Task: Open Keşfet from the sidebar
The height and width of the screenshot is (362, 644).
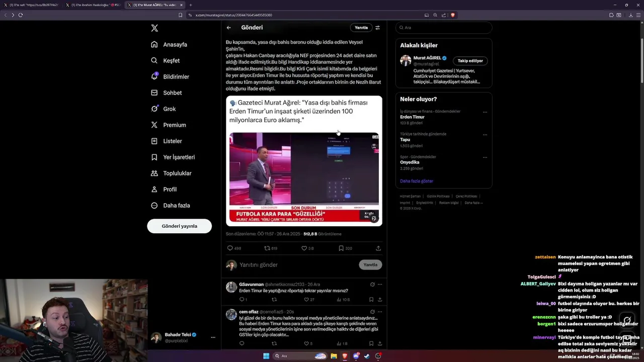Action: coord(165,61)
